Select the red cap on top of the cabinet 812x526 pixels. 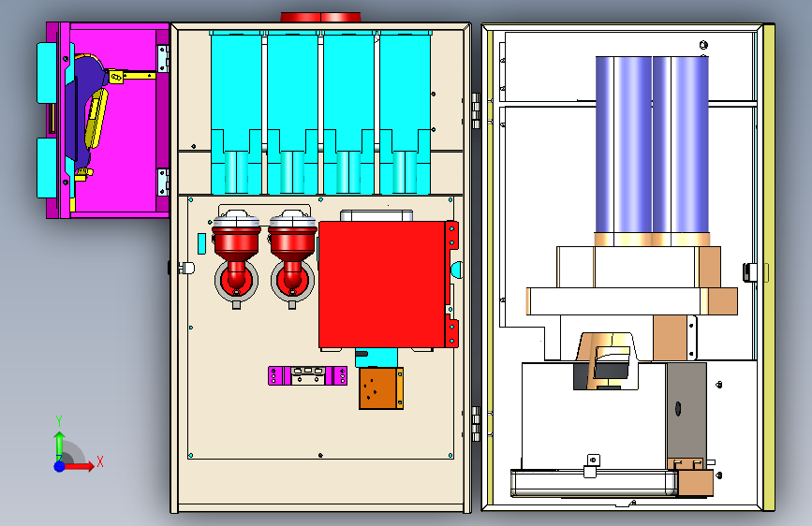click(320, 17)
